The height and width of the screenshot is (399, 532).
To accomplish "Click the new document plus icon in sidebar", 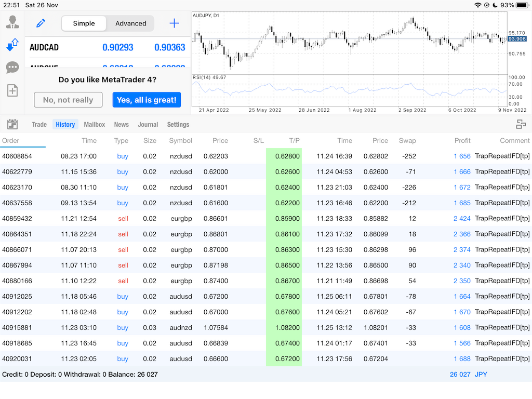I will click(12, 90).
